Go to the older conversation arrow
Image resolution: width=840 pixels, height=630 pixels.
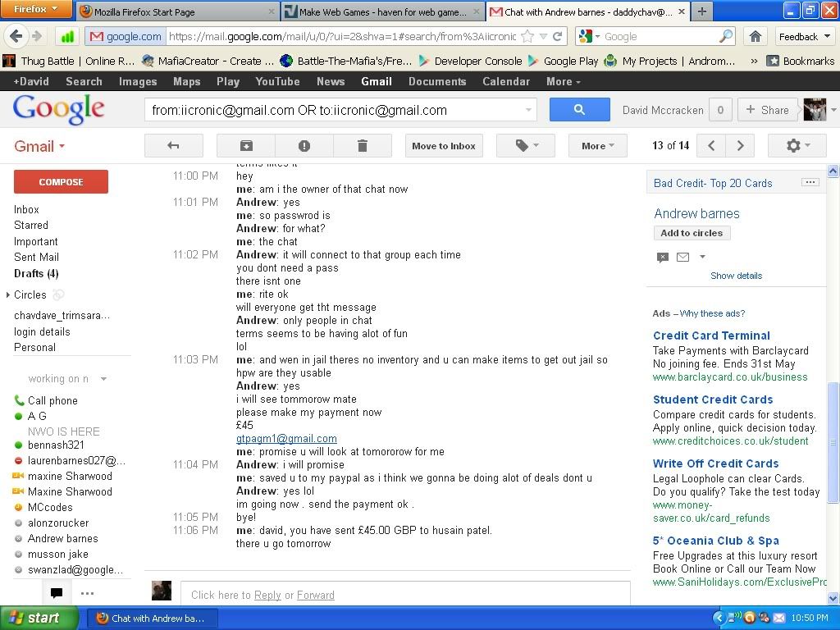pos(740,146)
